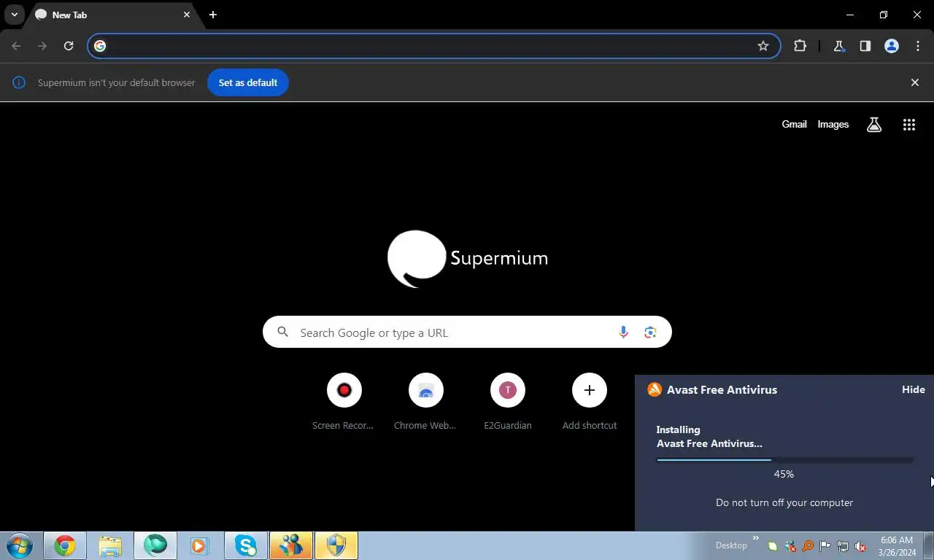Focus the address bar
Screen dimensions: 934x560
tap(434, 46)
